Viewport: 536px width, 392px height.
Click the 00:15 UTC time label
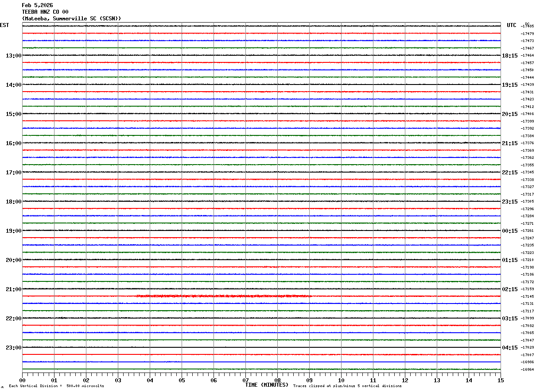pyautogui.click(x=510, y=231)
